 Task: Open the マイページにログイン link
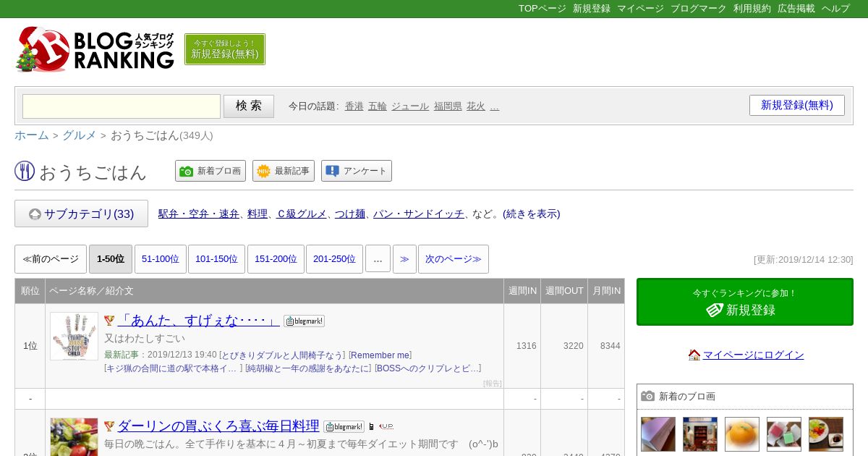(754, 355)
